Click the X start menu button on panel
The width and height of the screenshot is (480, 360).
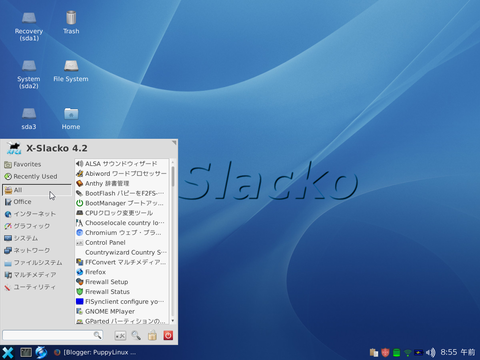[8, 352]
